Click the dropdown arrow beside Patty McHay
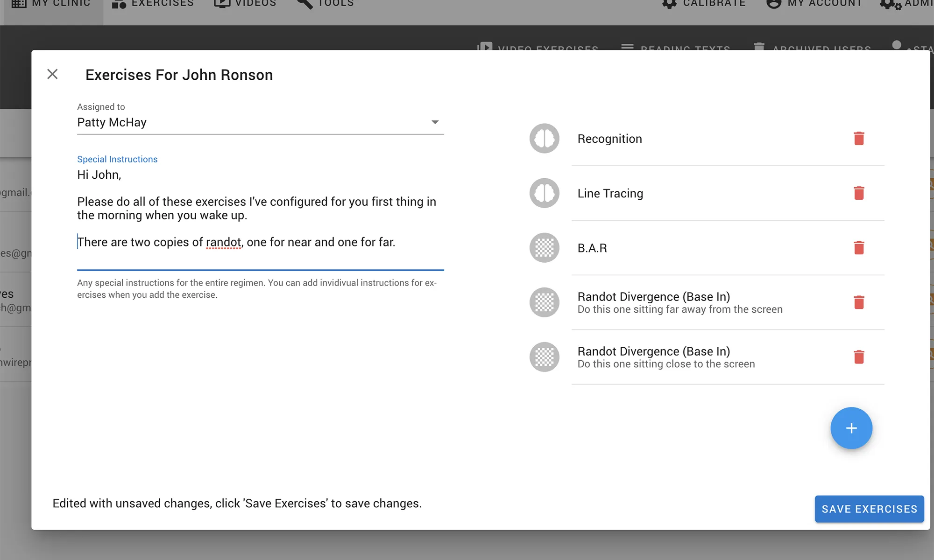Screen dimensions: 934x560 tap(435, 122)
